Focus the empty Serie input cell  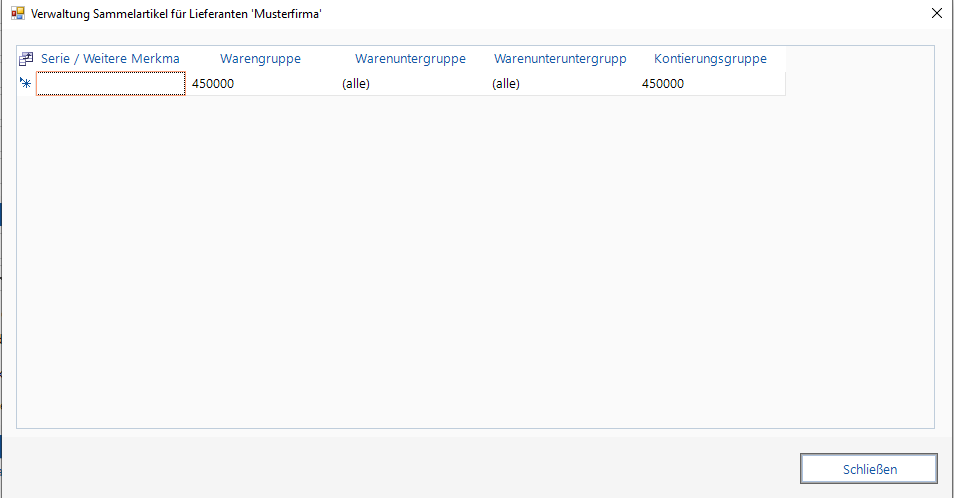[110, 84]
